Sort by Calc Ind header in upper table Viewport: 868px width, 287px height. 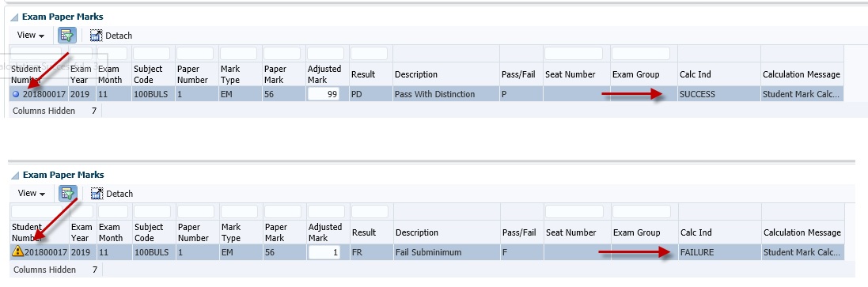click(695, 74)
